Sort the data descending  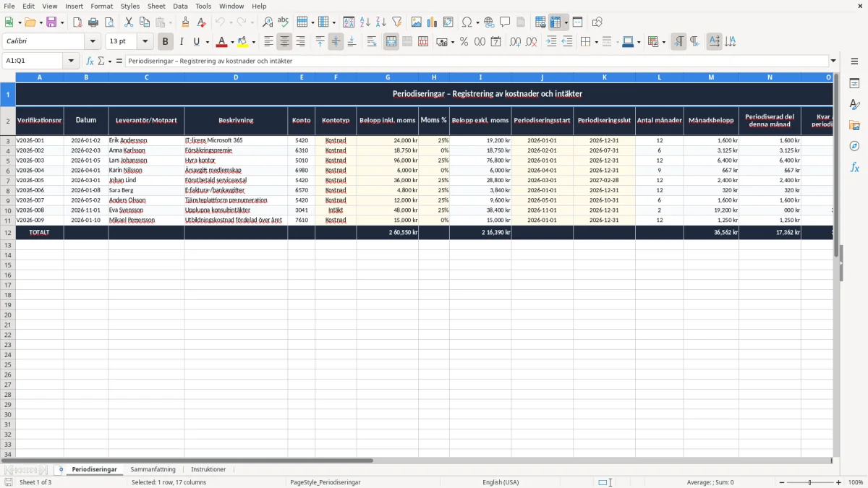point(381,22)
